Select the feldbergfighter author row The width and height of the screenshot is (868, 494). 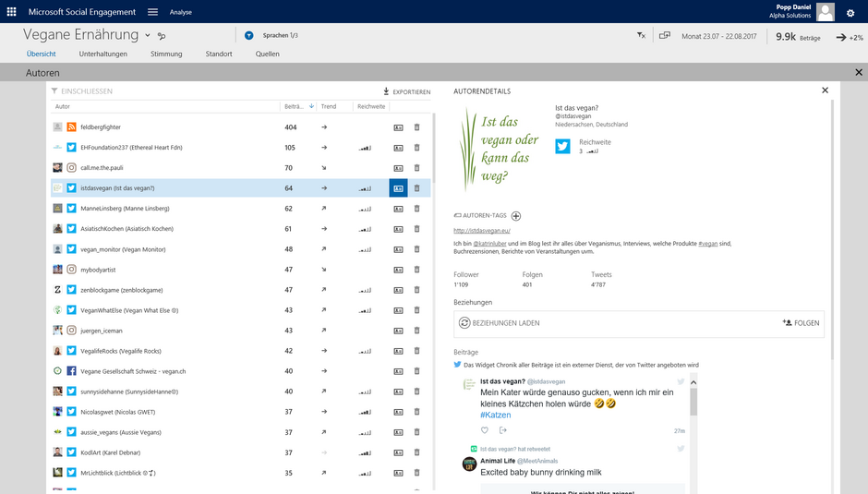tap(240, 127)
